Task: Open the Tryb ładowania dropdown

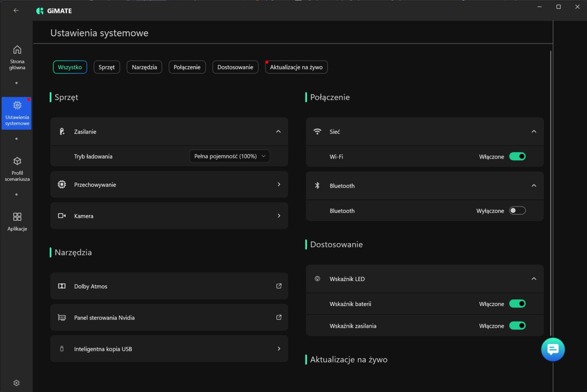Action: (x=229, y=156)
